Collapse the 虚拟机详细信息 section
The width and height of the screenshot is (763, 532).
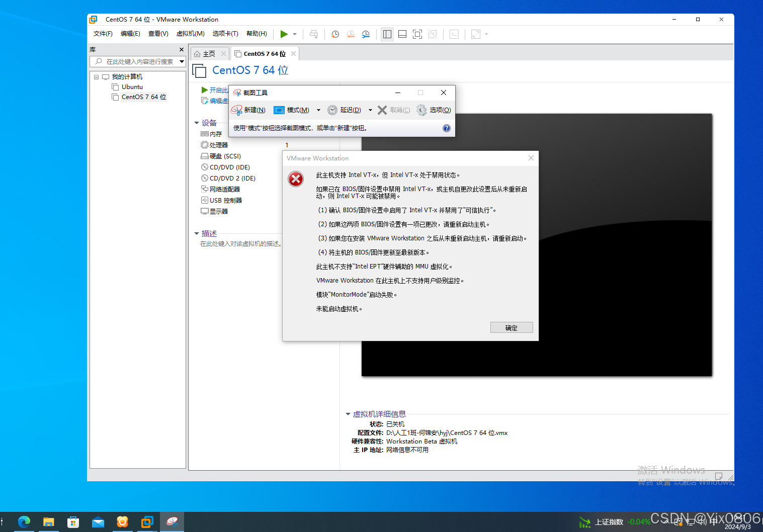coord(348,414)
